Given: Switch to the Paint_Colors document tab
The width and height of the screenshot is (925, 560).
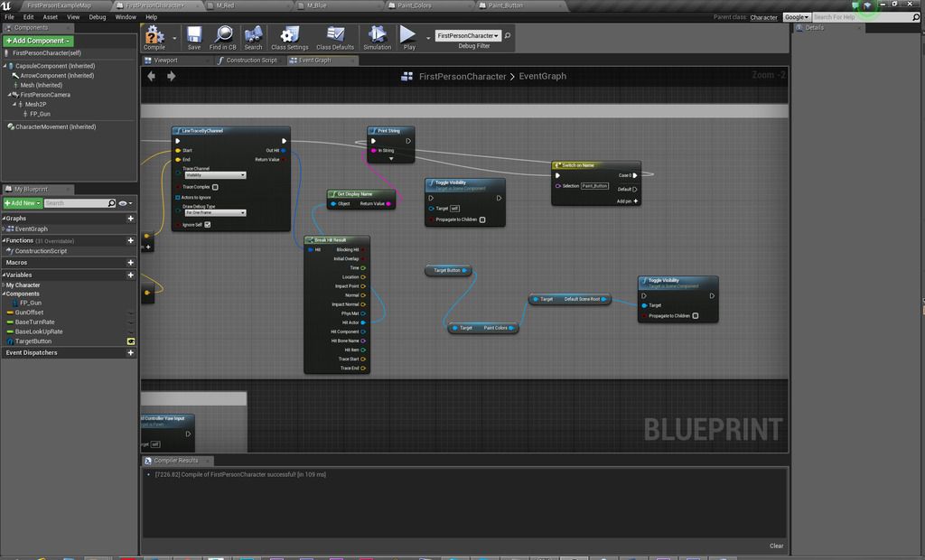Looking at the screenshot, I should click(414, 5).
